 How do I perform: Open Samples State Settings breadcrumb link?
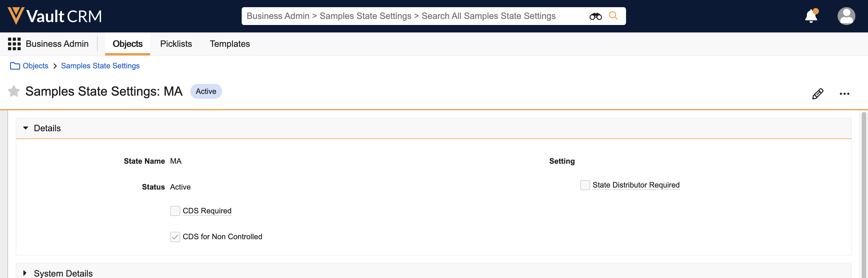pos(100,66)
